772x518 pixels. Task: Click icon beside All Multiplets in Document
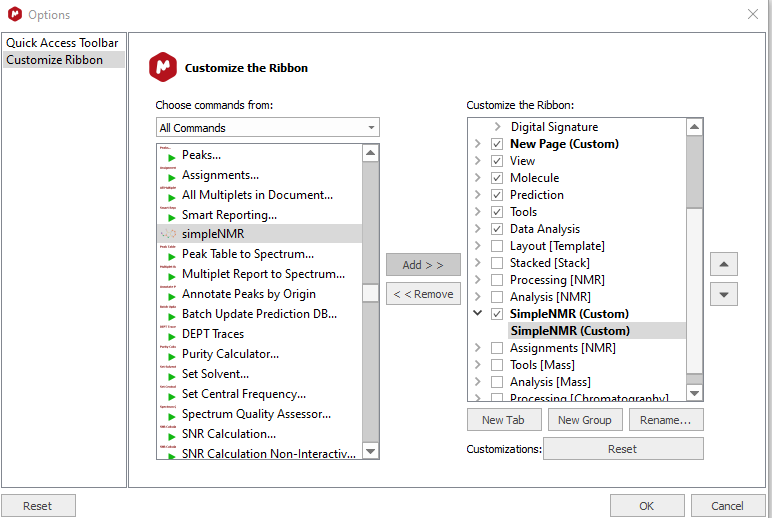click(x=168, y=194)
